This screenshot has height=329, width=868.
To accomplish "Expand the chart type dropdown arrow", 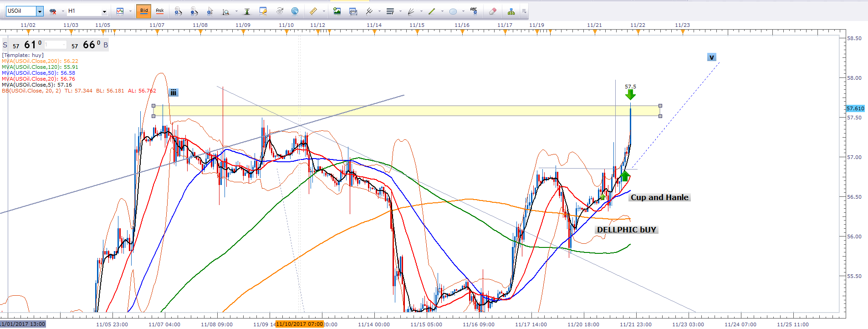I will 130,11.
